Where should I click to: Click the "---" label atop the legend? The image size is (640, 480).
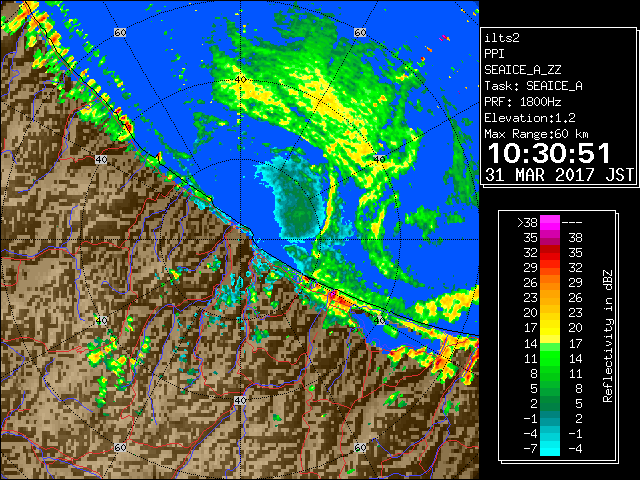click(x=572, y=223)
